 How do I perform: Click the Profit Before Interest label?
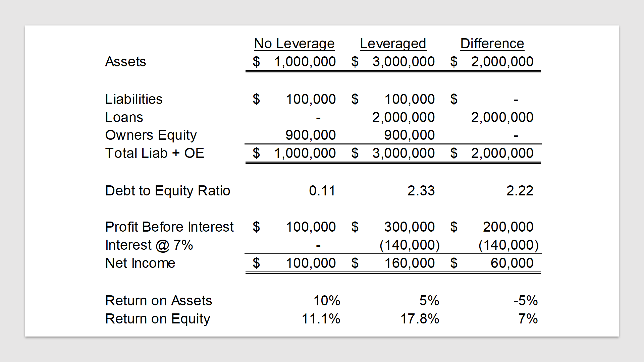(169, 227)
